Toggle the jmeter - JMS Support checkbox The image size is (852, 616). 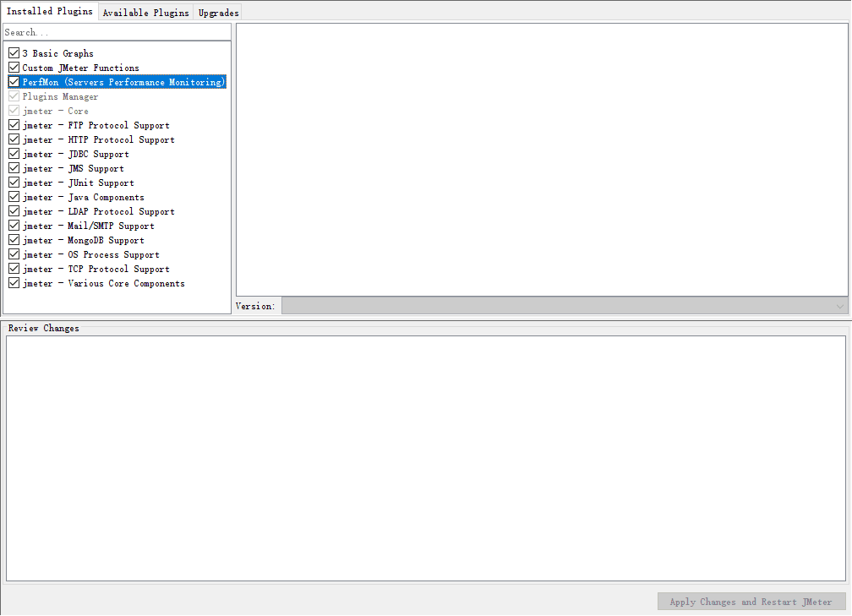[14, 168]
